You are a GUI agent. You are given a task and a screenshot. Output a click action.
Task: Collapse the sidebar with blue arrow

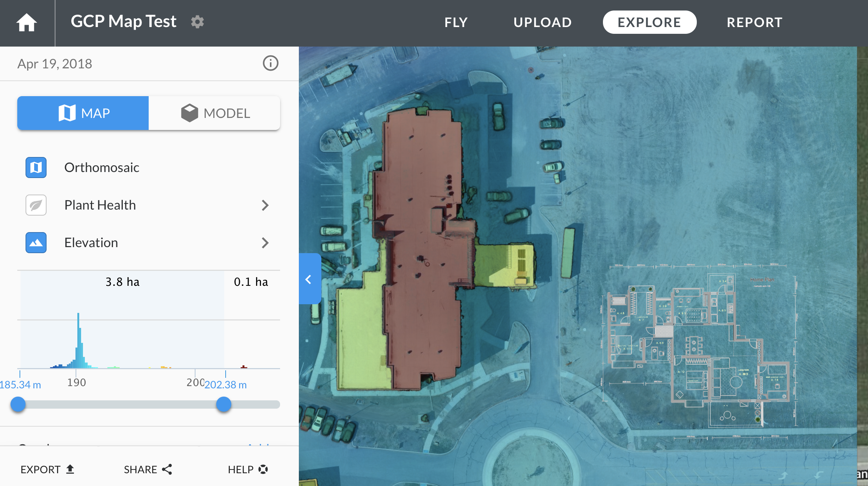click(309, 279)
